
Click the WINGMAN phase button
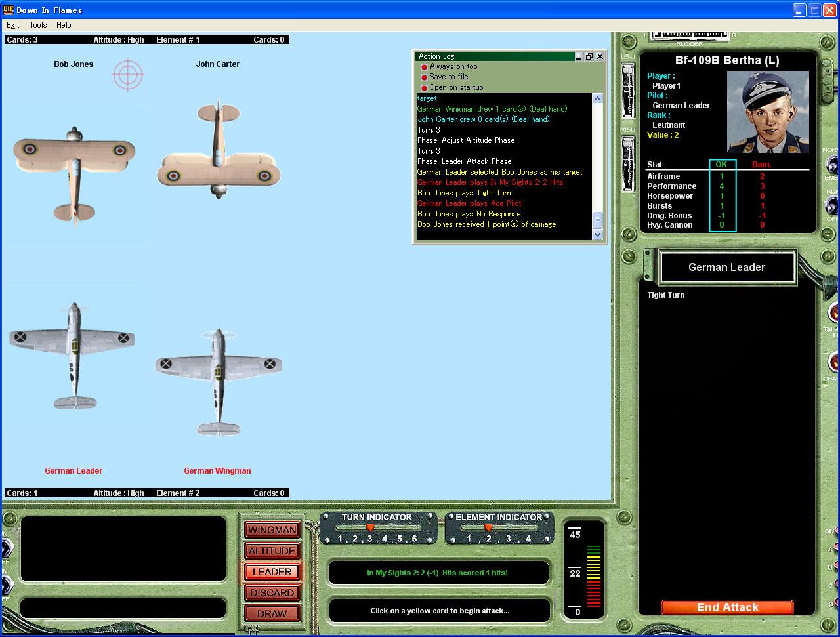point(272,530)
